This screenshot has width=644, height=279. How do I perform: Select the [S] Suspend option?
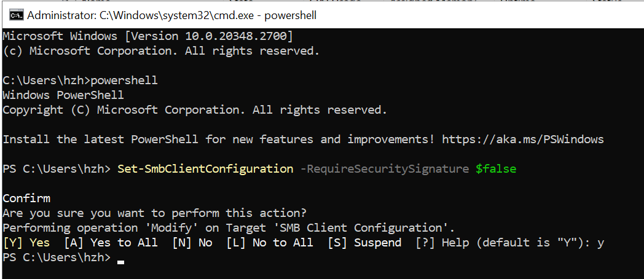(364, 243)
